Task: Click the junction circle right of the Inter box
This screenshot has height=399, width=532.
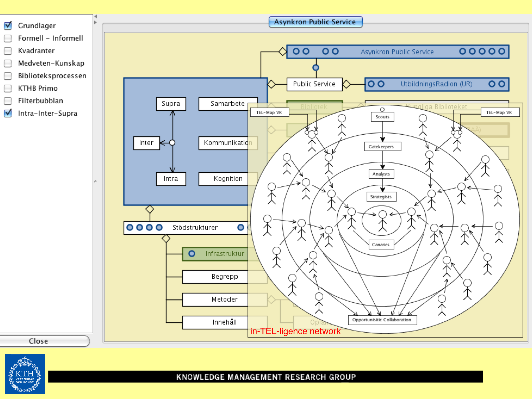Action: [x=172, y=143]
